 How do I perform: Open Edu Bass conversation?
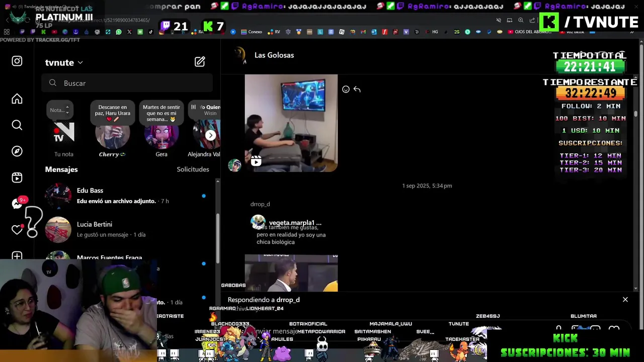pyautogui.click(x=128, y=196)
